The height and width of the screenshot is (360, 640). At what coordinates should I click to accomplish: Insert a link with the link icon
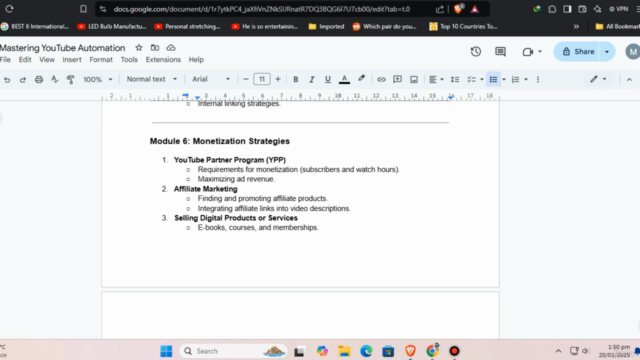pos(381,80)
